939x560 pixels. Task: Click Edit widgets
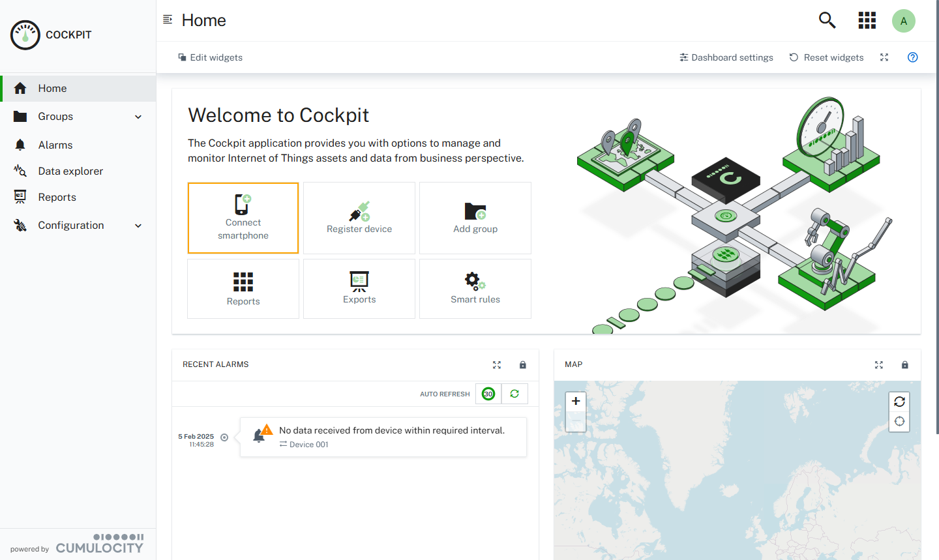[x=210, y=57]
